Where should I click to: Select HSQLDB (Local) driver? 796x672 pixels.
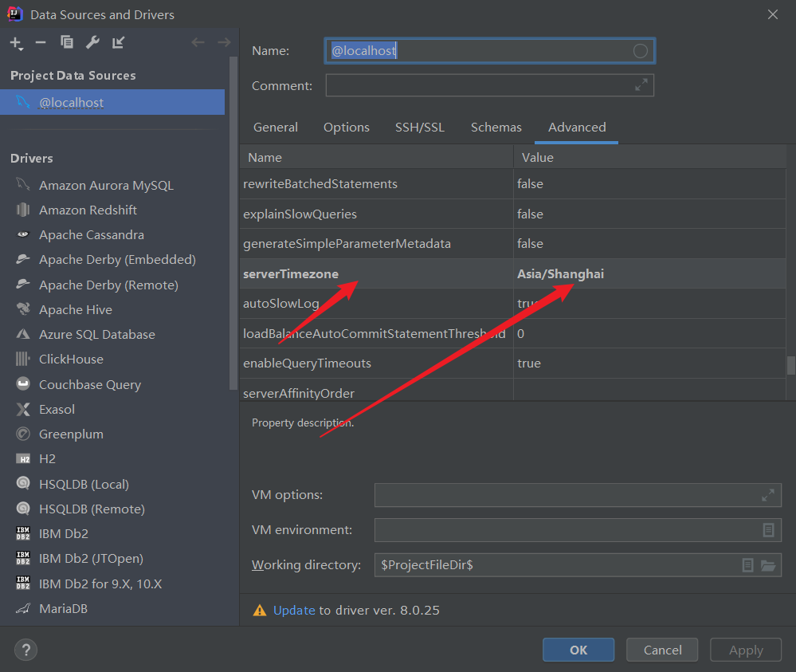pyautogui.click(x=84, y=485)
